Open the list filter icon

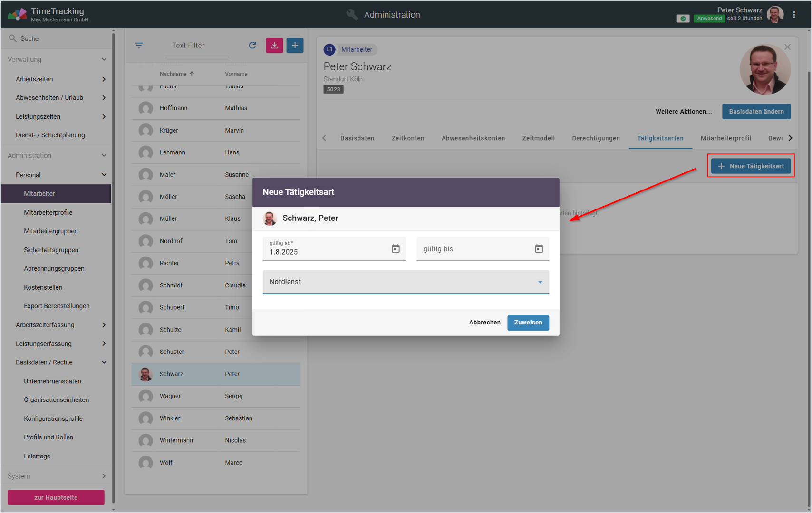point(139,45)
